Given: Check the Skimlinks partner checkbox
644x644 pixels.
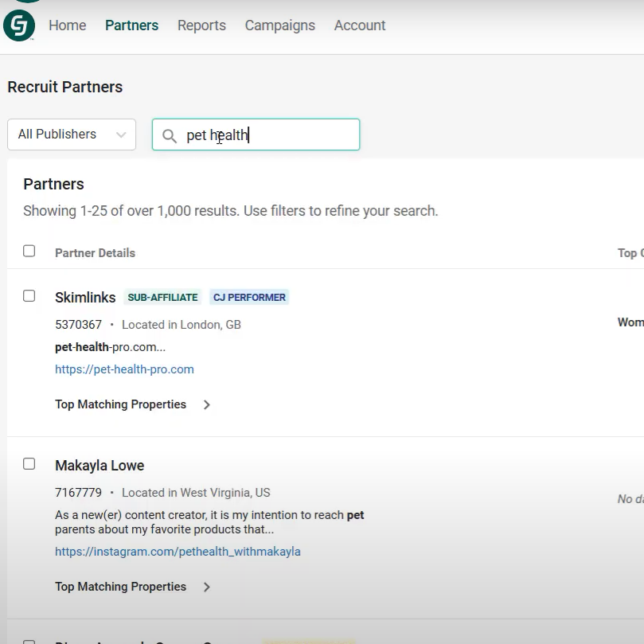Looking at the screenshot, I should point(29,296).
